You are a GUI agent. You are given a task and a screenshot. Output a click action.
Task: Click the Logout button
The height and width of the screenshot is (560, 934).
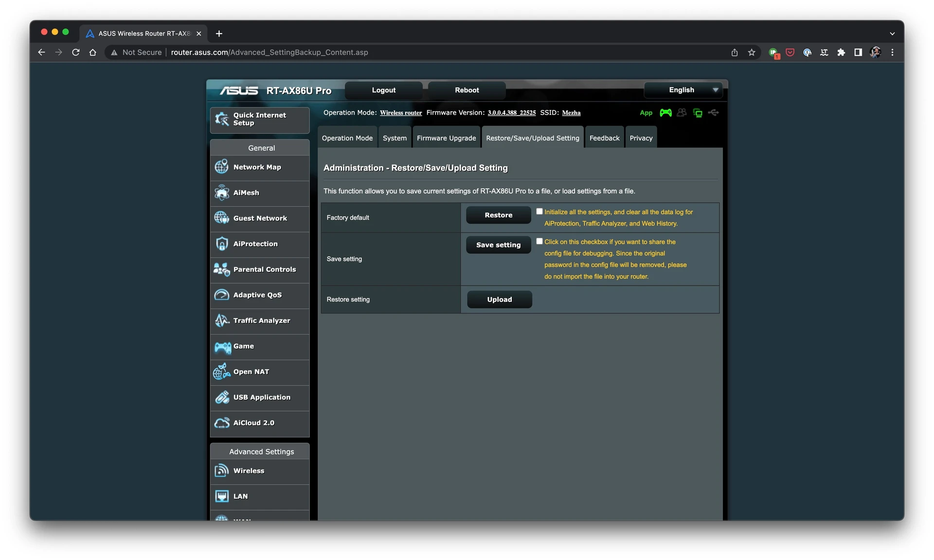(x=384, y=90)
